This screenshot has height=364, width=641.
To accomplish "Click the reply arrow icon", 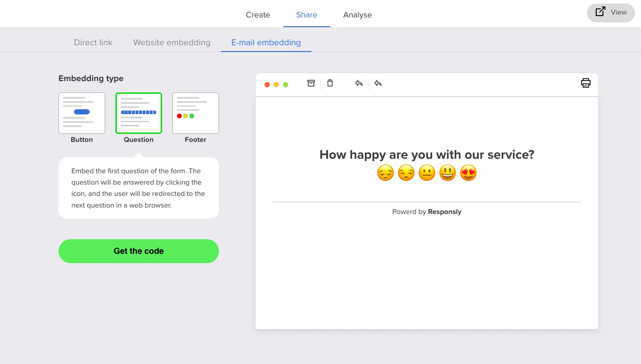I will 358,83.
